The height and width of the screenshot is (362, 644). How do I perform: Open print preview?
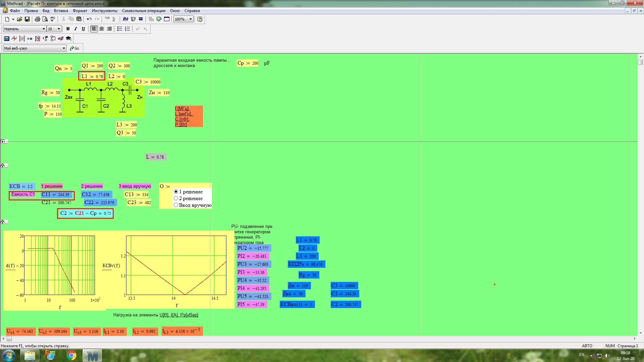(45, 19)
